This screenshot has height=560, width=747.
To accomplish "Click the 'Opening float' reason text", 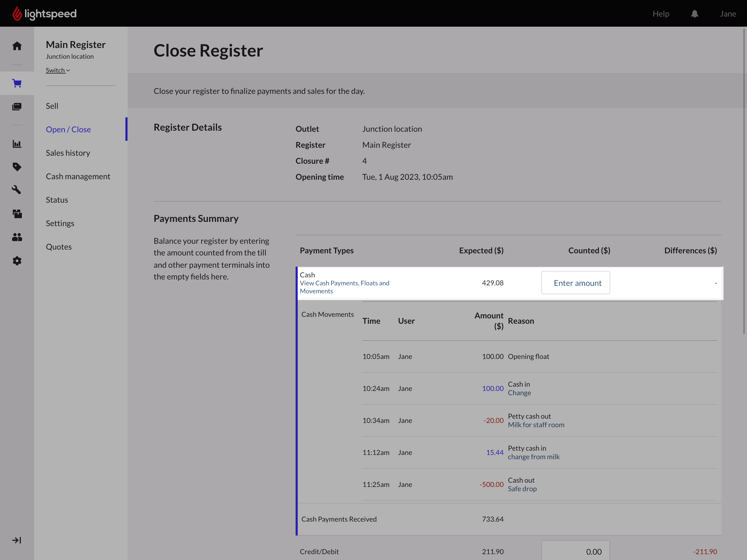I will click(529, 357).
